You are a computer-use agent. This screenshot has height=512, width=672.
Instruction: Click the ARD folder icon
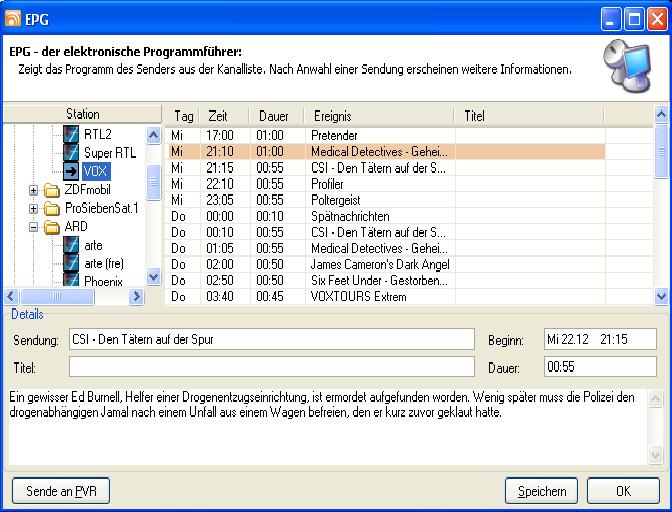[52, 227]
